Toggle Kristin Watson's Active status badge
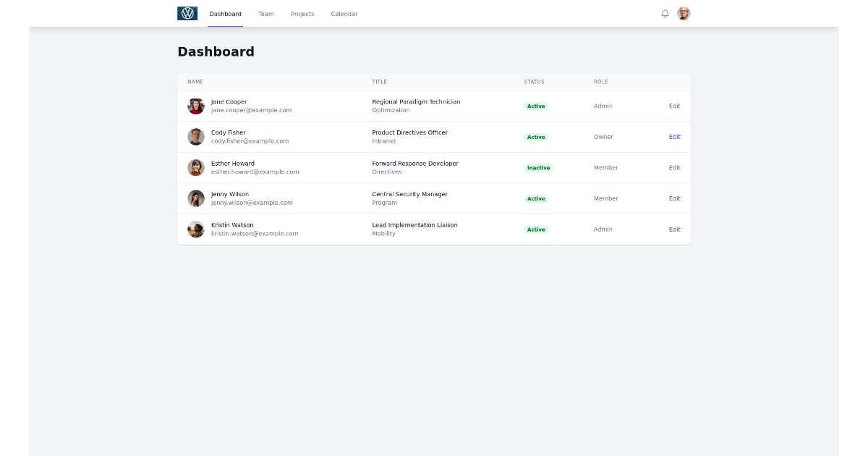Image resolution: width=868 pixels, height=456 pixels. tap(536, 229)
